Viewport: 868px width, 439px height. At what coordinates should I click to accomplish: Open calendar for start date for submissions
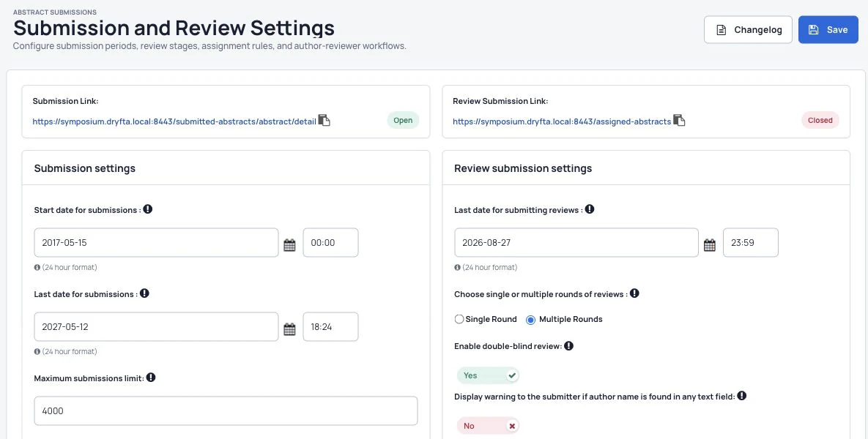pos(289,245)
